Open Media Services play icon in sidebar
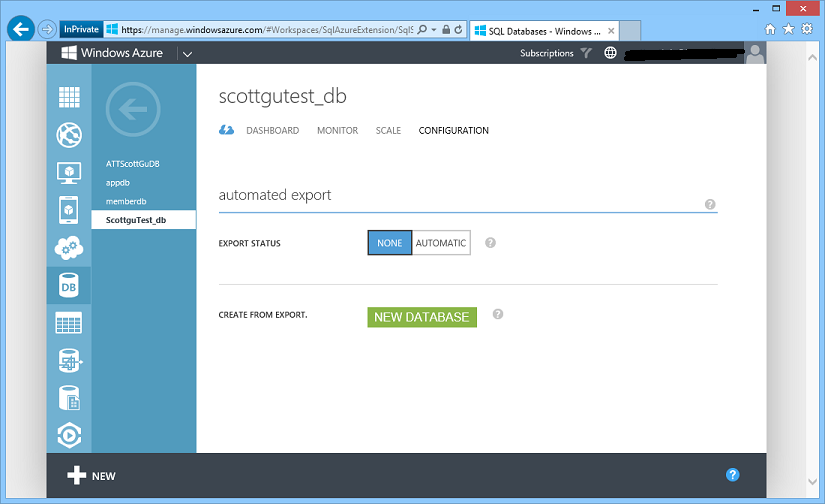The image size is (825, 504). tap(69, 436)
